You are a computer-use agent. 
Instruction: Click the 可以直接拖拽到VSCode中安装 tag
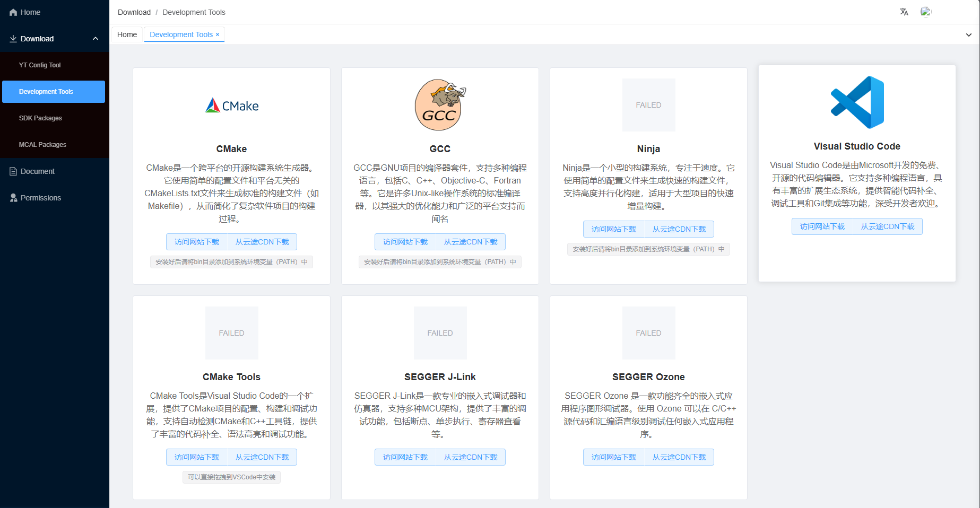point(231,477)
